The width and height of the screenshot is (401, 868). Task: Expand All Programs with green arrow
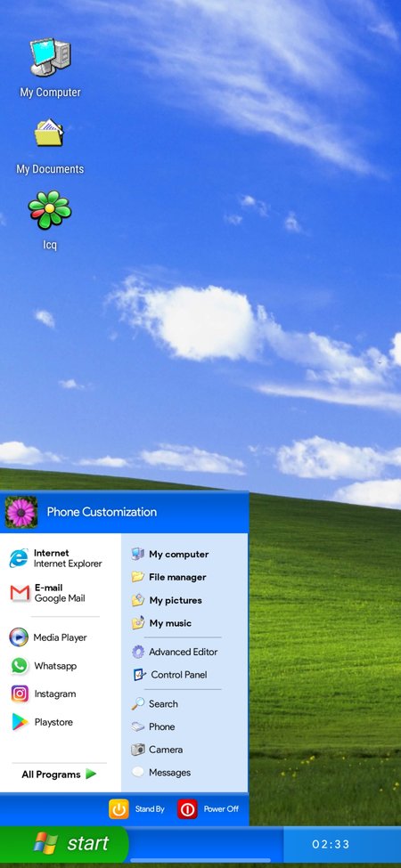(x=92, y=774)
